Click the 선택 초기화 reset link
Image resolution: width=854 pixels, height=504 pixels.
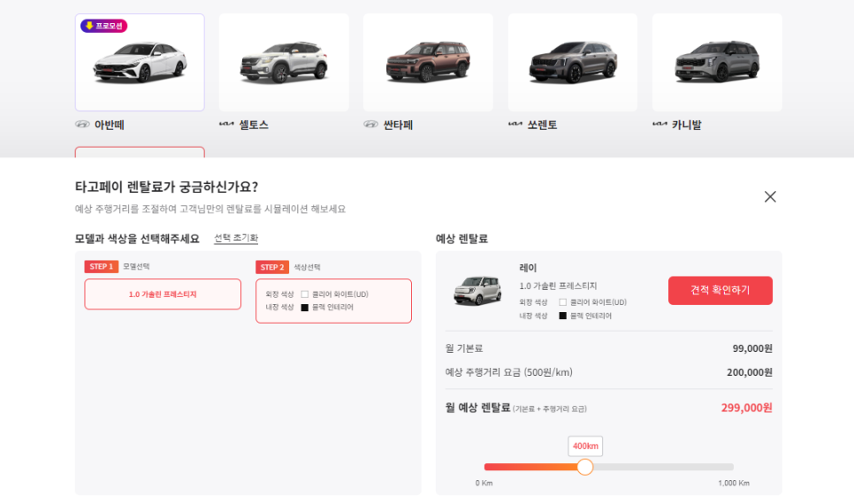point(236,239)
